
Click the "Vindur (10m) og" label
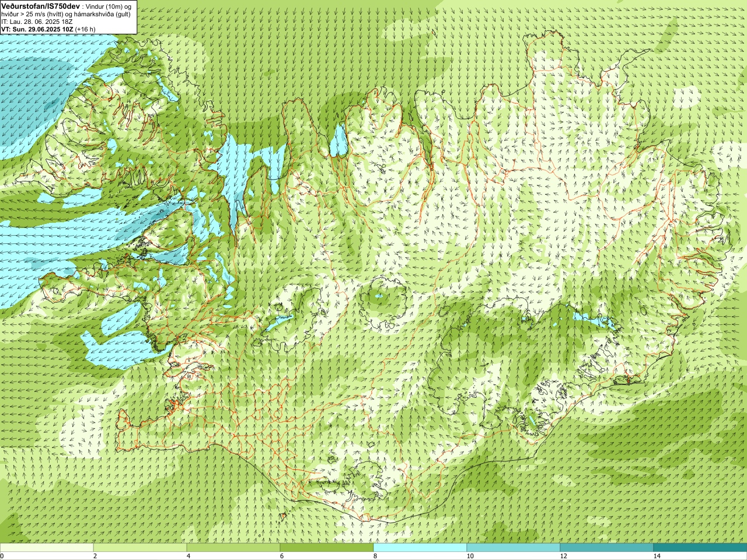click(109, 6)
